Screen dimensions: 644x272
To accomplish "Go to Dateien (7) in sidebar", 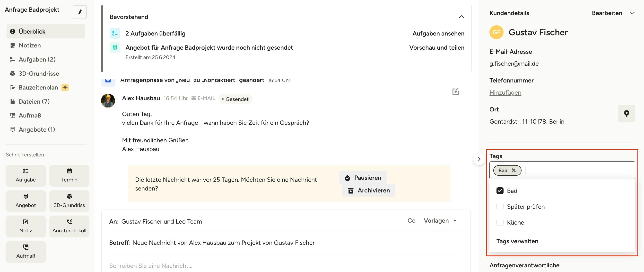I will point(34,101).
